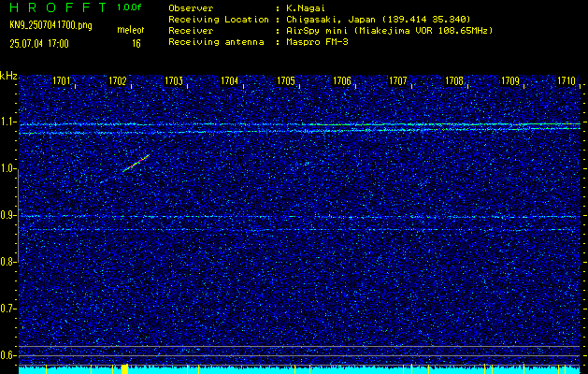Select the version label 1.00f
This screenshot has width=588, height=374.
point(129,7)
